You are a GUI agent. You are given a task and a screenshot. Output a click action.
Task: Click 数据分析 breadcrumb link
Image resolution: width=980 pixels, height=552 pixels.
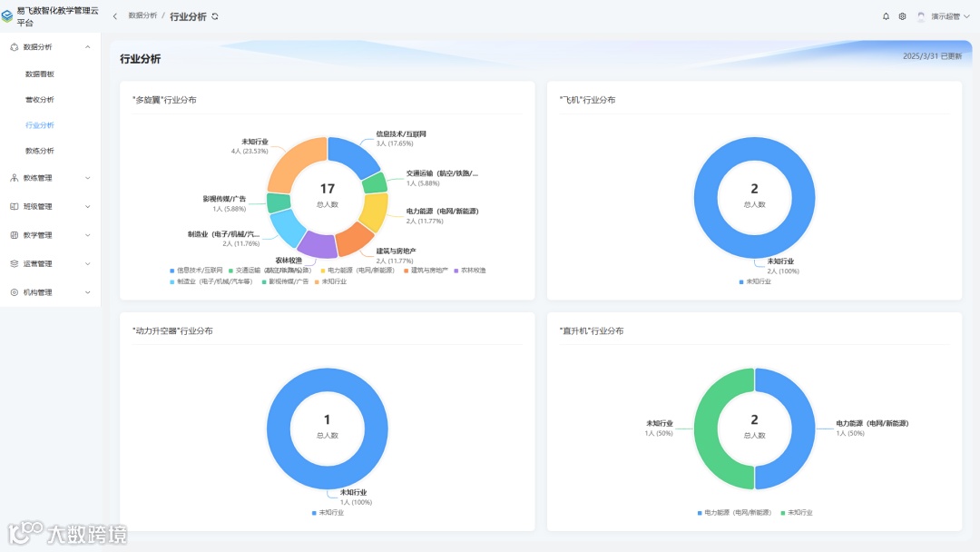click(142, 15)
